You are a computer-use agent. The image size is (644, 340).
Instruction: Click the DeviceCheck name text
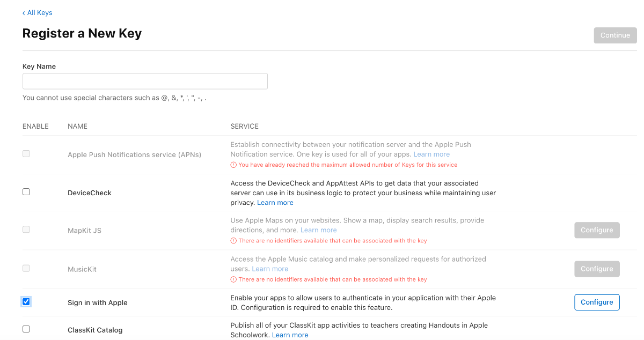[90, 193]
